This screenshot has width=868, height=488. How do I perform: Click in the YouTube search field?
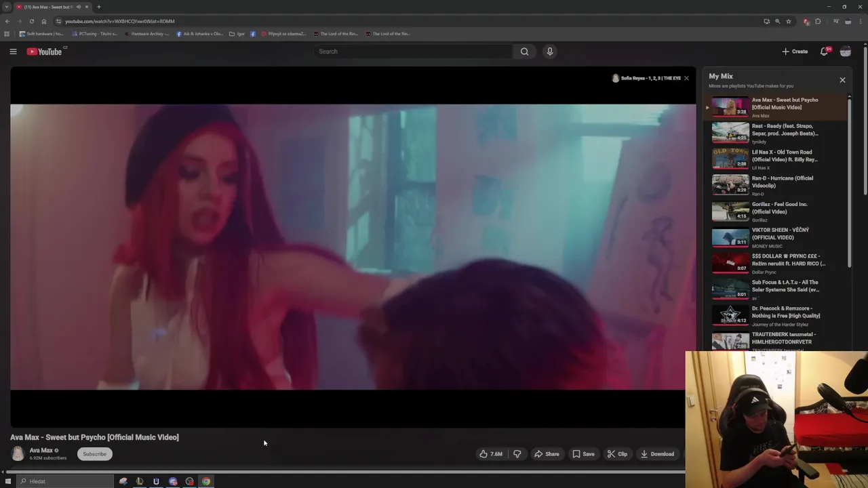pyautogui.click(x=414, y=52)
